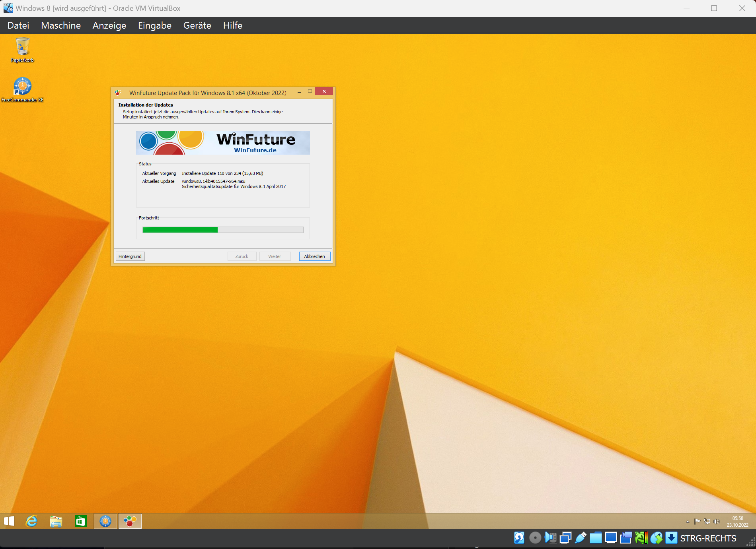
Task: Click the green installation progress bar
Action: (223, 230)
